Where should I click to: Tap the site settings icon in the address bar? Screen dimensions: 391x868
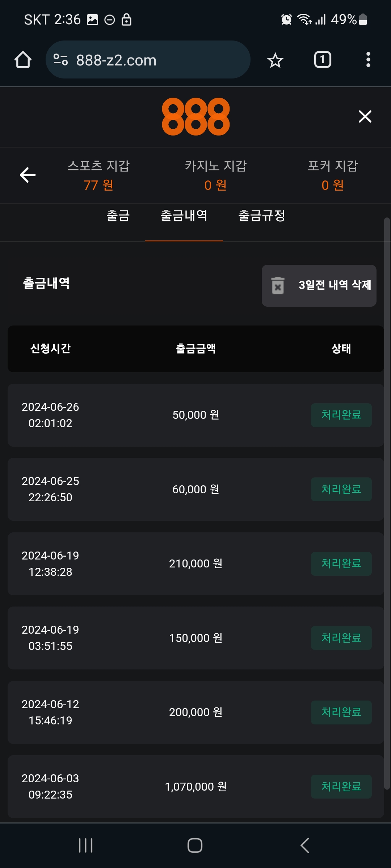60,60
